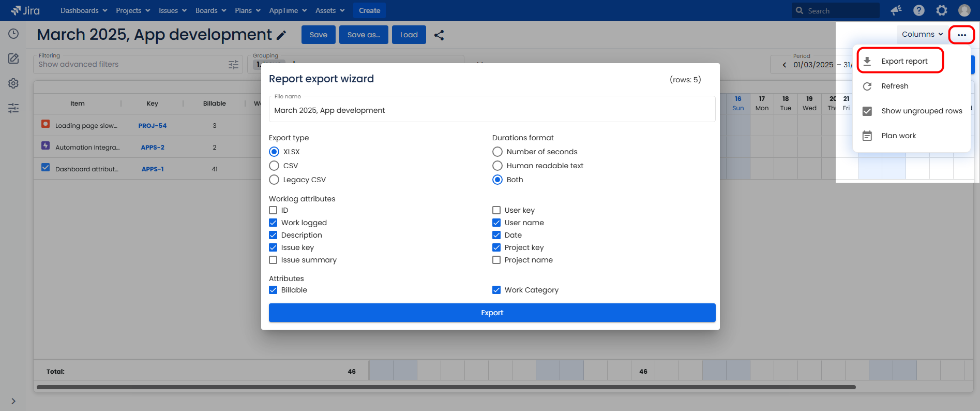Expand the Columns dropdown
Screen dimensions: 980x411
tap(922, 35)
